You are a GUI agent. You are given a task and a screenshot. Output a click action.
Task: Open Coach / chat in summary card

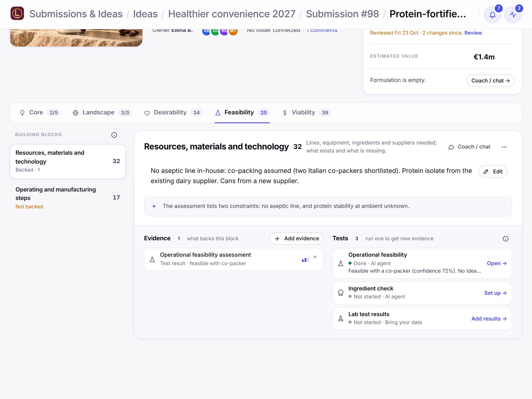(x=491, y=81)
